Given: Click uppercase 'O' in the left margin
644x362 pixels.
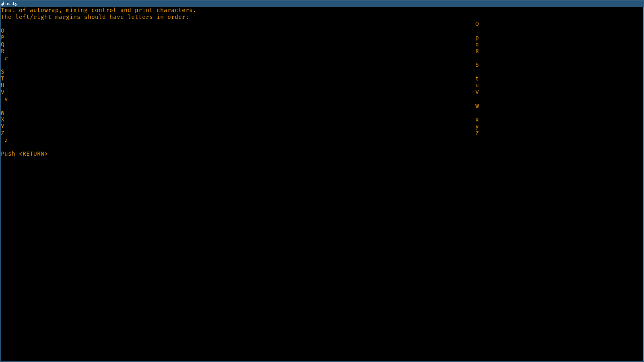Looking at the screenshot, I should [x=2, y=31].
